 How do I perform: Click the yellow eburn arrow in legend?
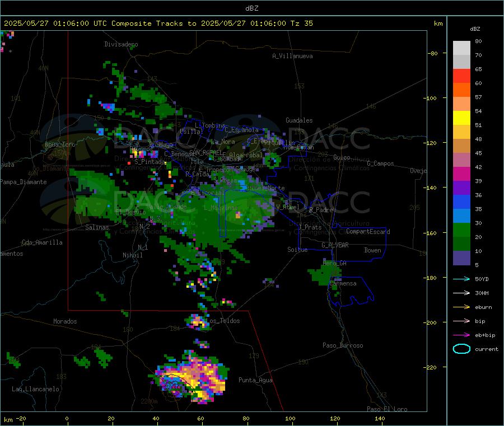(461, 307)
